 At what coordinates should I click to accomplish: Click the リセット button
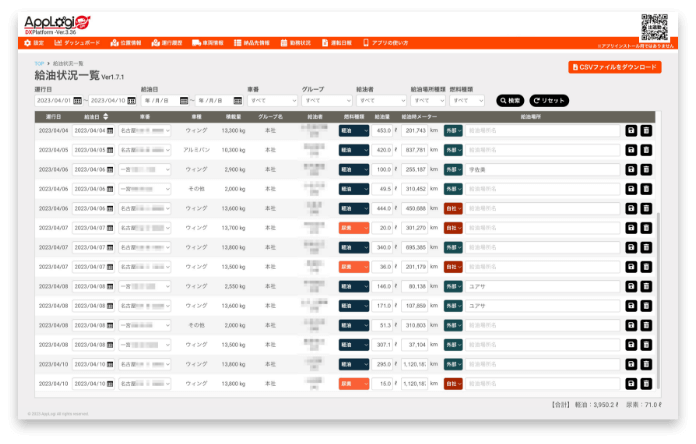[x=549, y=101]
